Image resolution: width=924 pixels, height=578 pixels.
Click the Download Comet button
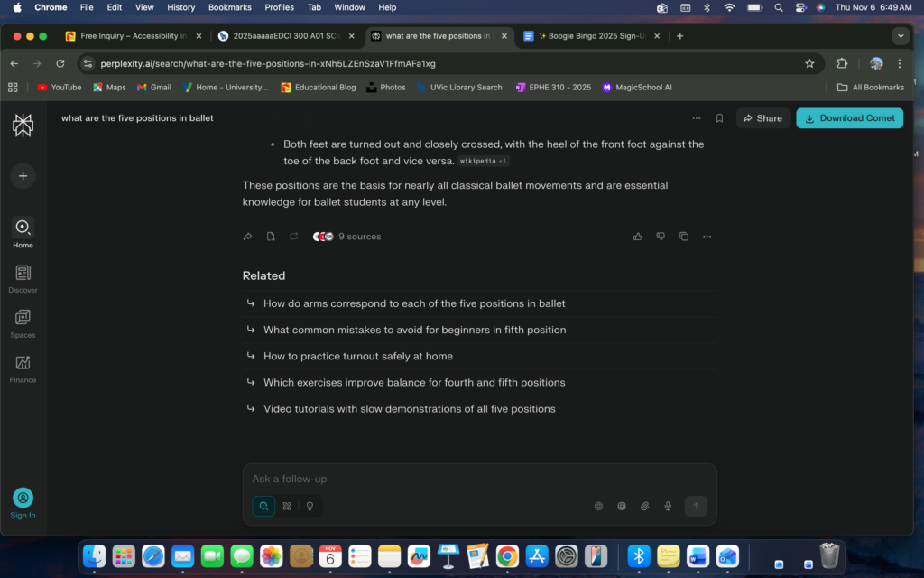click(849, 118)
